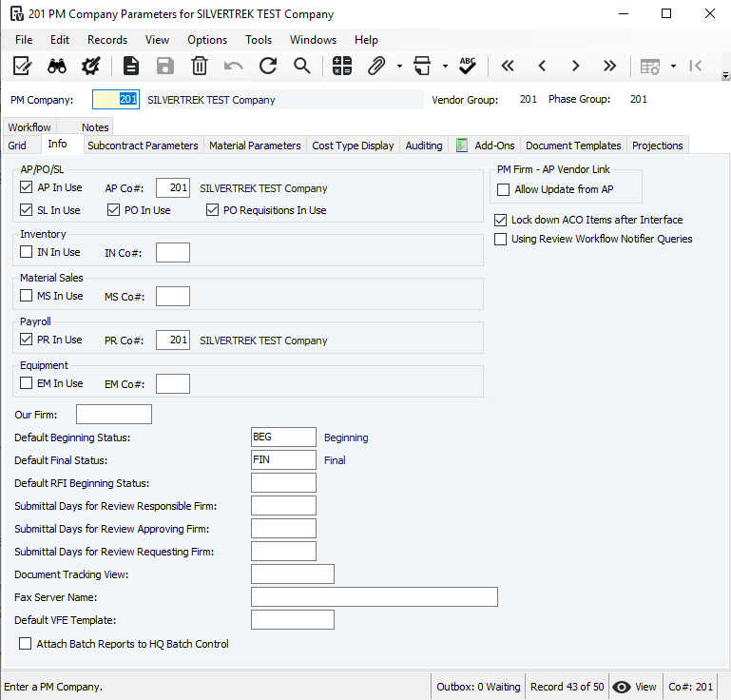731x700 pixels.
Task: Click the paperclip attachments icon
Action: pyautogui.click(x=376, y=66)
